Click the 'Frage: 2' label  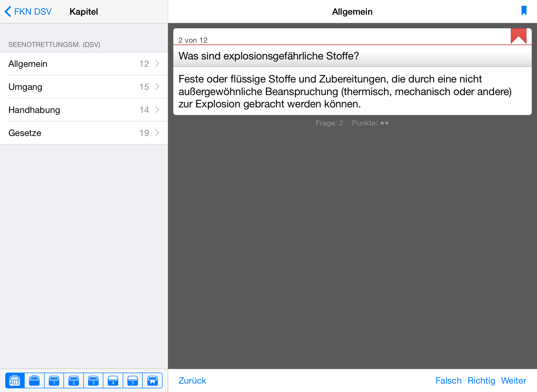click(329, 123)
